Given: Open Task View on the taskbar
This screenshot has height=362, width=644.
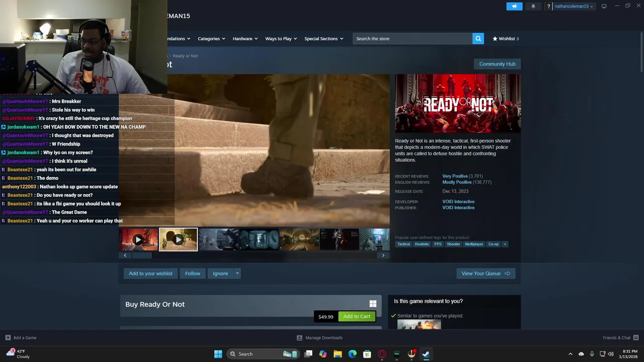Looking at the screenshot, I should click(308, 354).
